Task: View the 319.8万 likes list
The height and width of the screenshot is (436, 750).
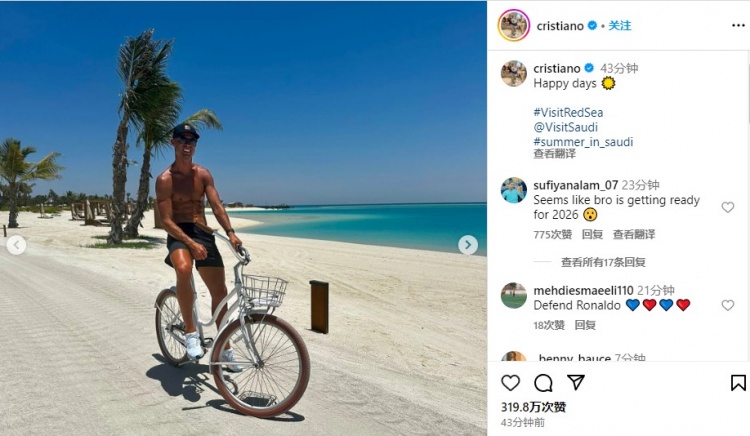Action: (533, 407)
